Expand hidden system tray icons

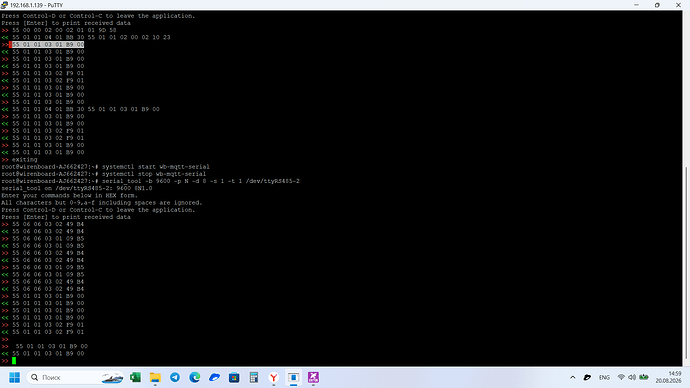pos(573,377)
